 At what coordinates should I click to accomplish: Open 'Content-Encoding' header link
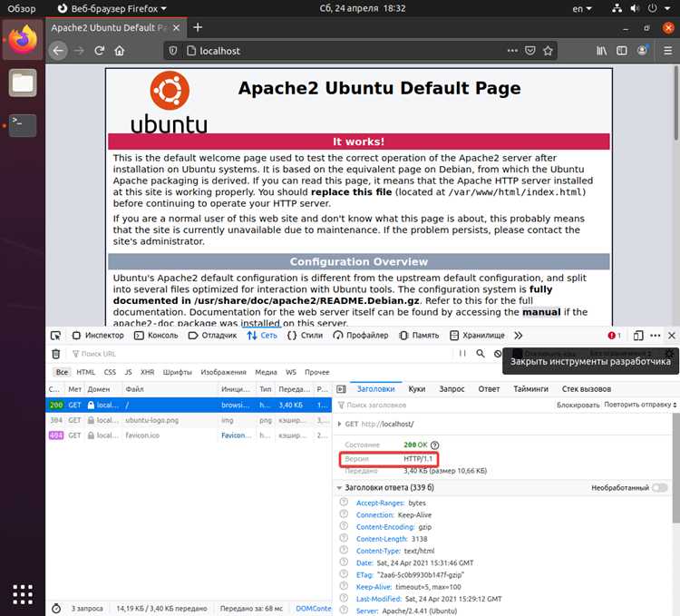tap(385, 526)
